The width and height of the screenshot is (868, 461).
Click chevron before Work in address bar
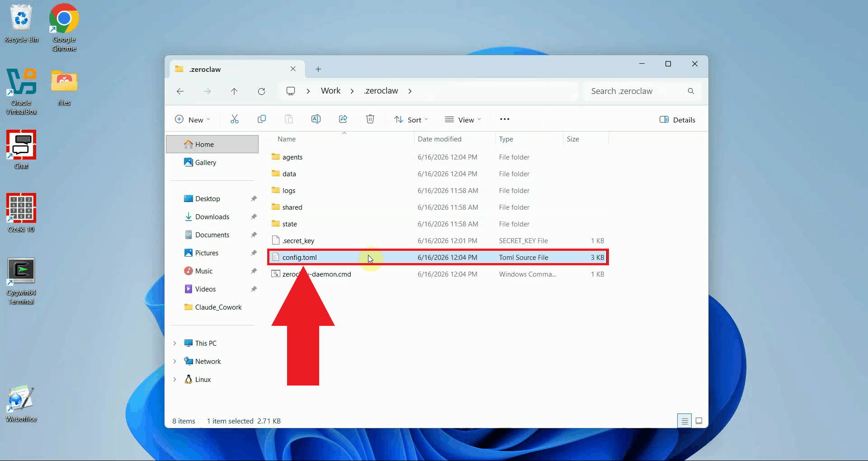(x=308, y=91)
